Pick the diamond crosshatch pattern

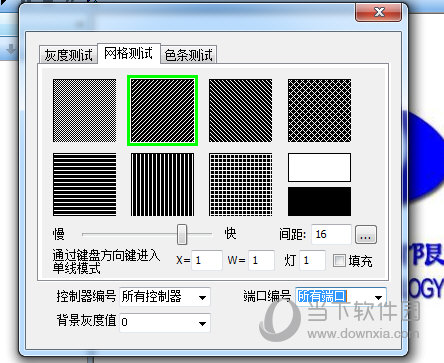(x=319, y=110)
